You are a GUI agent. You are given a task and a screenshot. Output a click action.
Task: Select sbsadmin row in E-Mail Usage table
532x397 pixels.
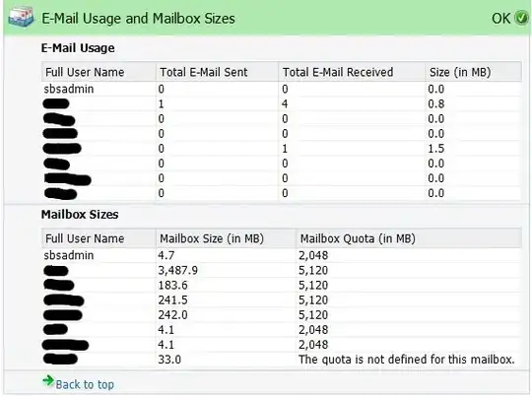281,89
